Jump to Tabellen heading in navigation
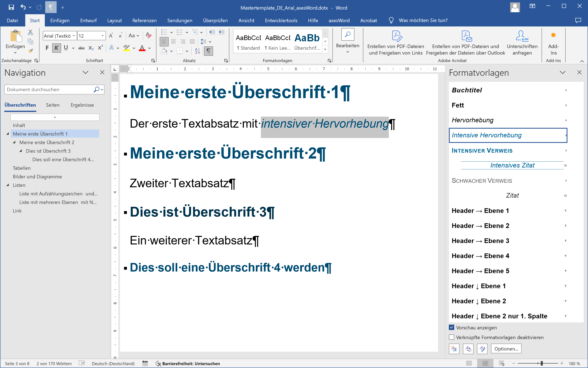Screen dimensions: 588x368 (x=22, y=168)
